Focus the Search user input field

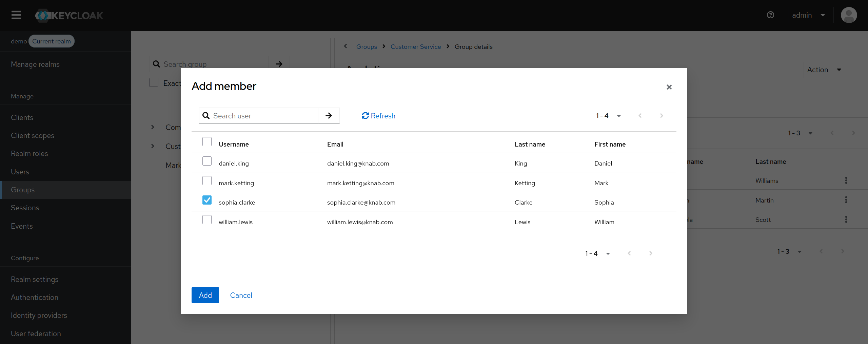point(264,116)
